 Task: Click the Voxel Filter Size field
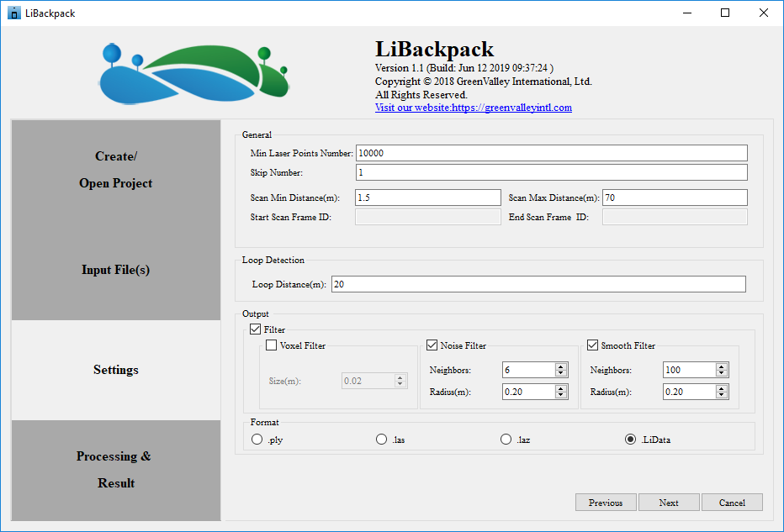point(368,381)
